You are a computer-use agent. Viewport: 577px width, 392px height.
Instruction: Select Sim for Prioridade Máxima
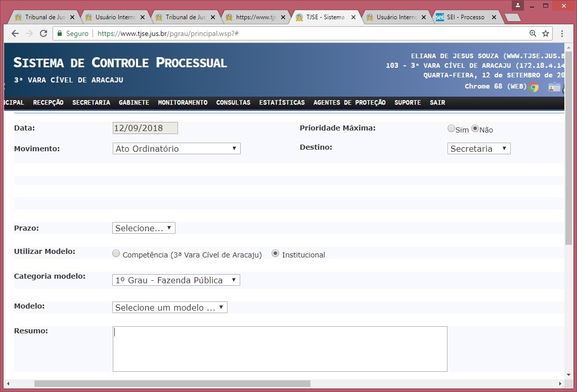tap(451, 128)
